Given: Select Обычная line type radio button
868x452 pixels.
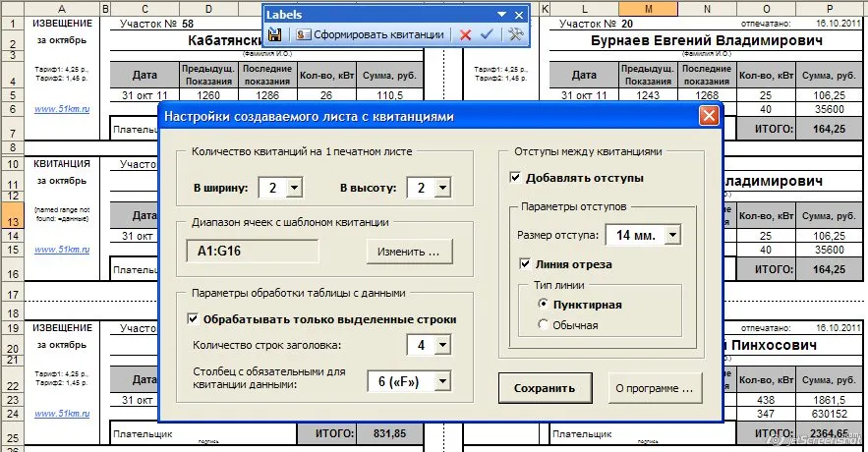Looking at the screenshot, I should (x=543, y=325).
